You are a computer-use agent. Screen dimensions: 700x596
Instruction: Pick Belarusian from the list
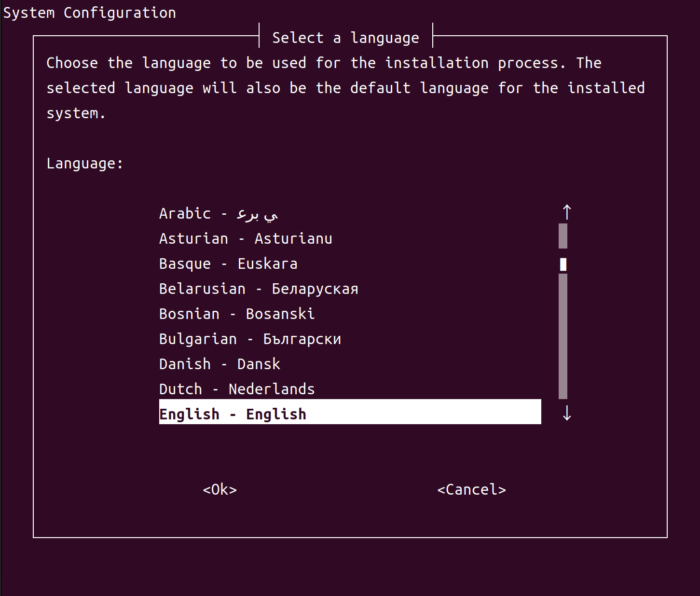pos(259,288)
